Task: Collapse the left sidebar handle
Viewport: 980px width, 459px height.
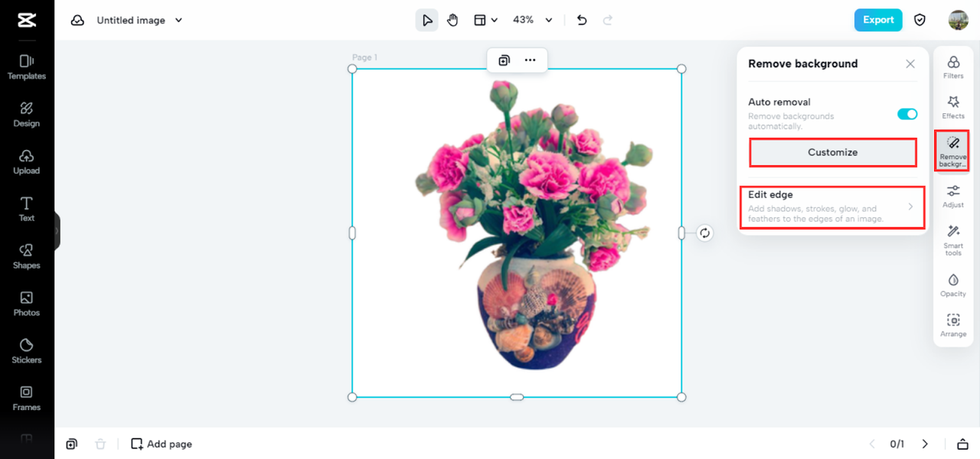Action: click(57, 230)
